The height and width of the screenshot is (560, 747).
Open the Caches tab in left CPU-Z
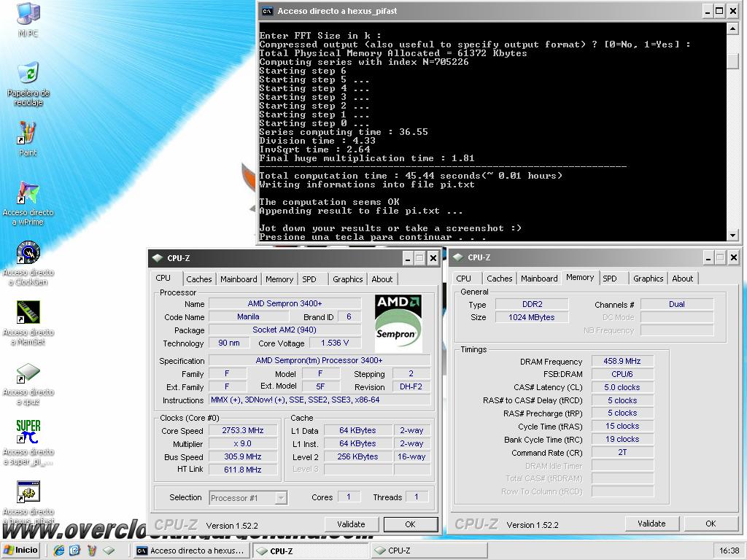click(x=198, y=279)
